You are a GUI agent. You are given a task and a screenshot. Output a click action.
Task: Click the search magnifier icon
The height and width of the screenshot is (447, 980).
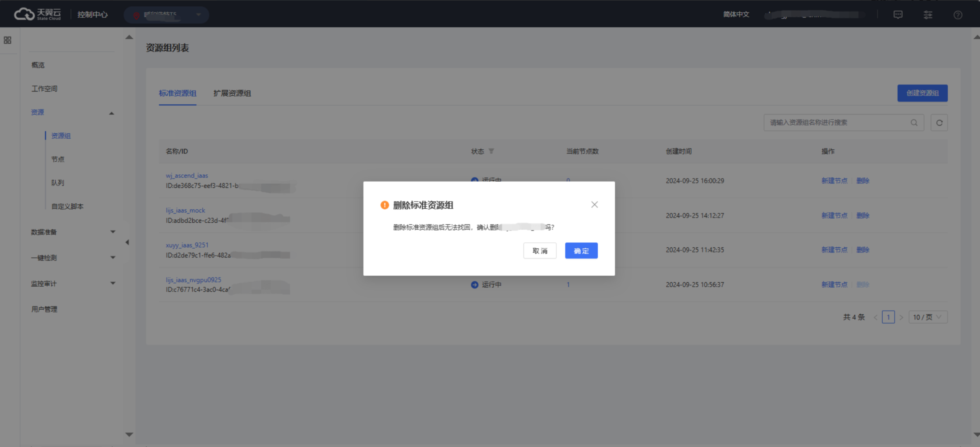pos(914,123)
